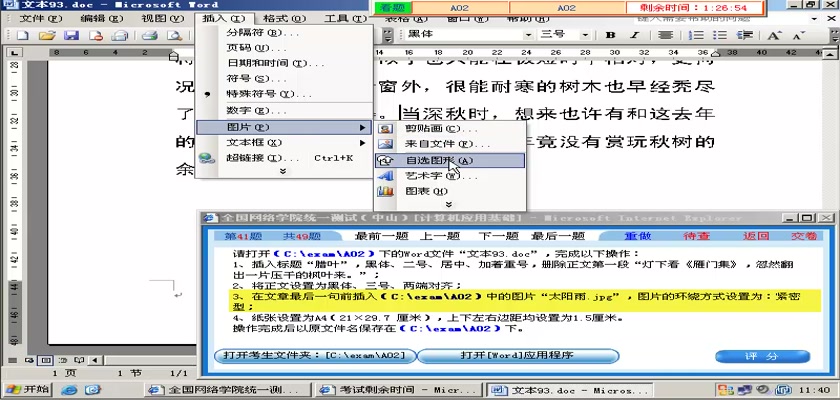The image size is (840, 400).
Task: Open the 文件 menu
Action: (41, 19)
